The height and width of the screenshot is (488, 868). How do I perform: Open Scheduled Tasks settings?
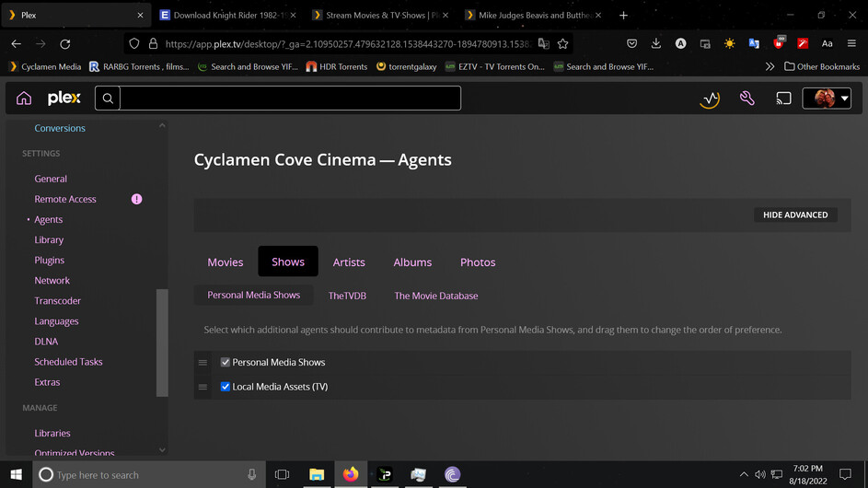pyautogui.click(x=68, y=362)
